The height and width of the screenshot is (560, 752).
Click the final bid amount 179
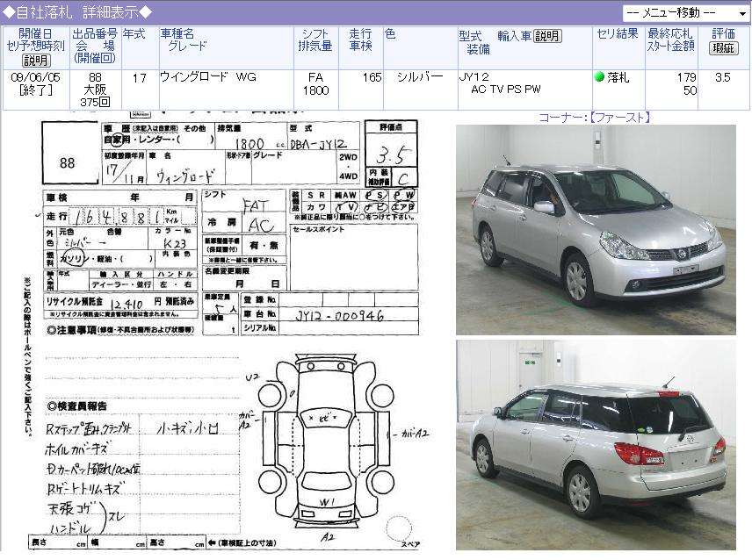point(687,77)
